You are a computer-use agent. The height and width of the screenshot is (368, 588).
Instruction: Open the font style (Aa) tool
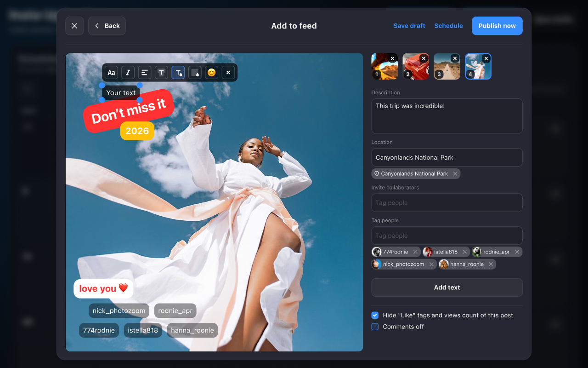pos(111,72)
